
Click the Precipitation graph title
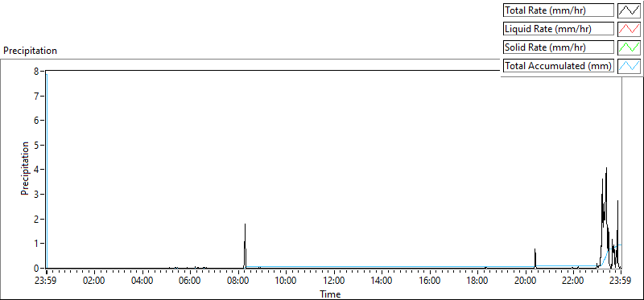click(30, 51)
